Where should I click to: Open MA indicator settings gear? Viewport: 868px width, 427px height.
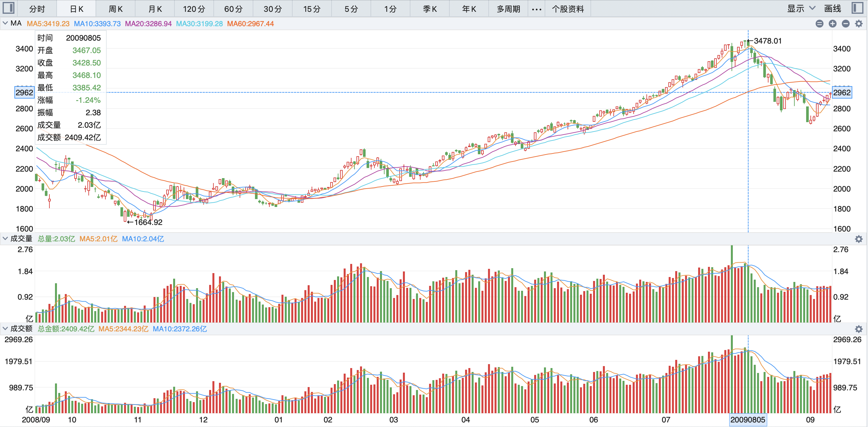(x=859, y=24)
